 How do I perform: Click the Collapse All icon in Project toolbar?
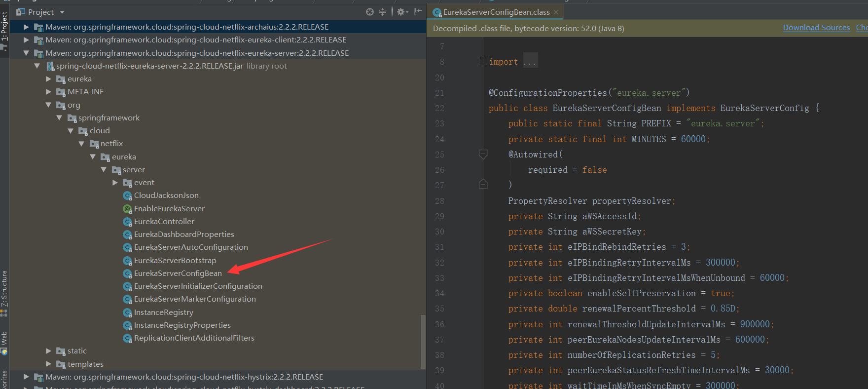click(383, 12)
